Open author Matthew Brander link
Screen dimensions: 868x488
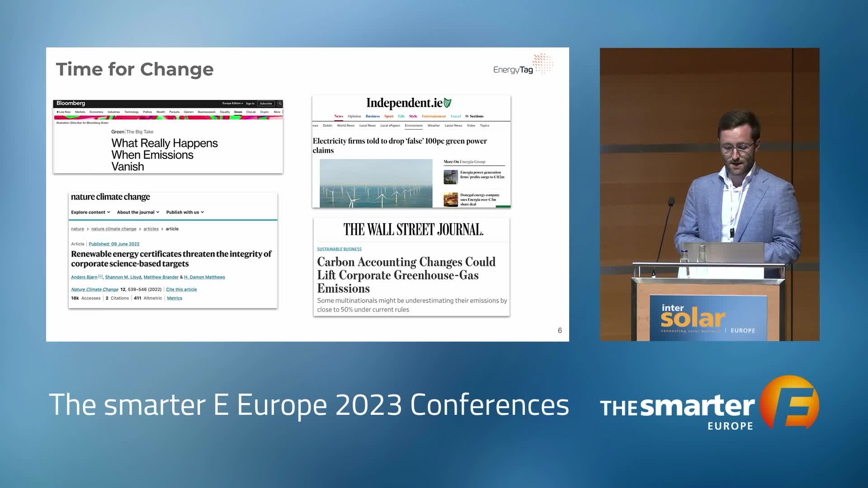161,277
